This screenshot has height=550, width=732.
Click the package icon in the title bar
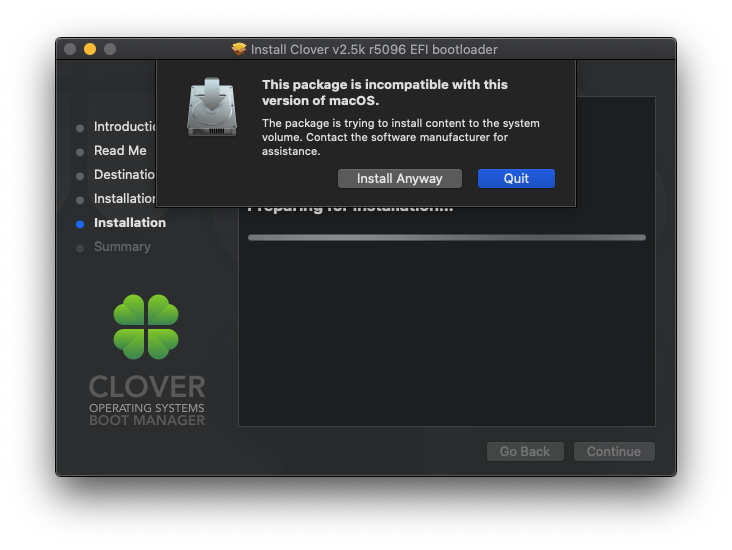[x=239, y=49]
